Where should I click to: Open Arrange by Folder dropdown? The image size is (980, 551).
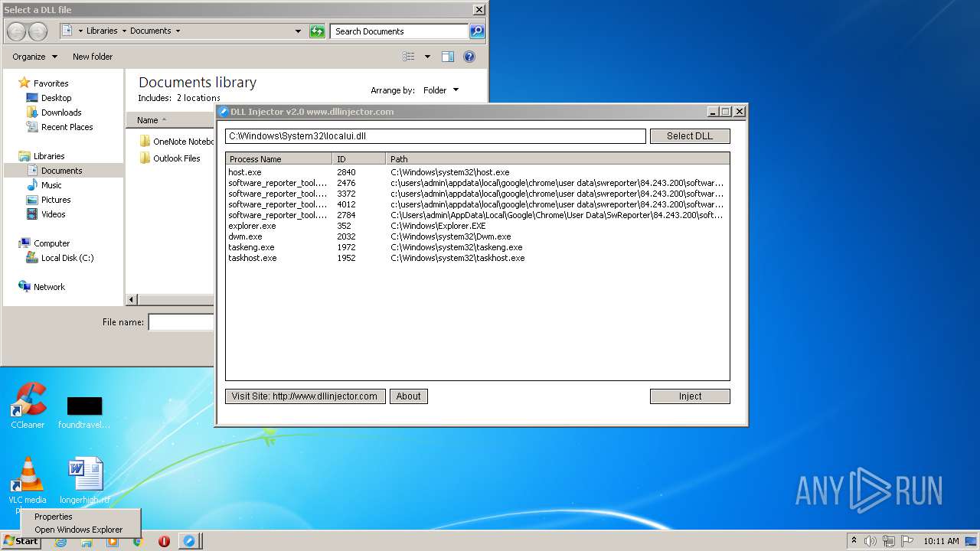click(x=441, y=90)
